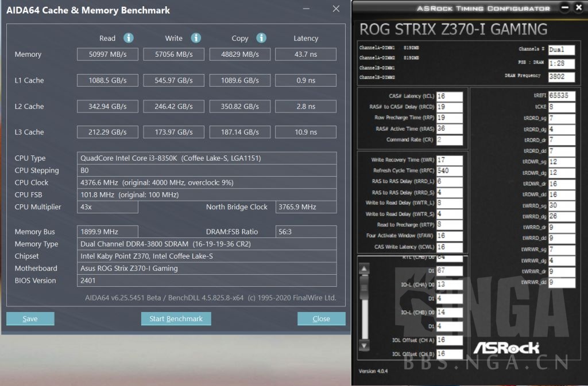Viewport: 588px width, 386px height.
Task: Click the Command Rate (CR) field
Action: click(449, 139)
